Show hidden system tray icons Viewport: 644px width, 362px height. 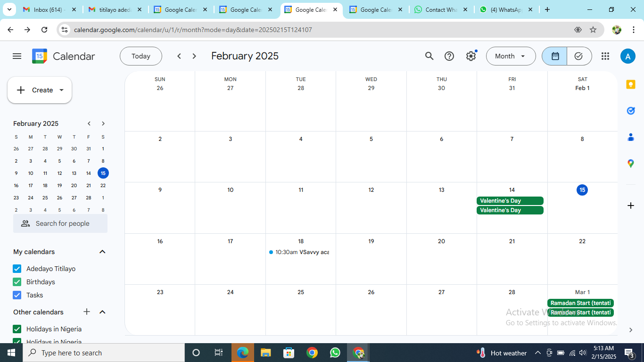pos(537,353)
